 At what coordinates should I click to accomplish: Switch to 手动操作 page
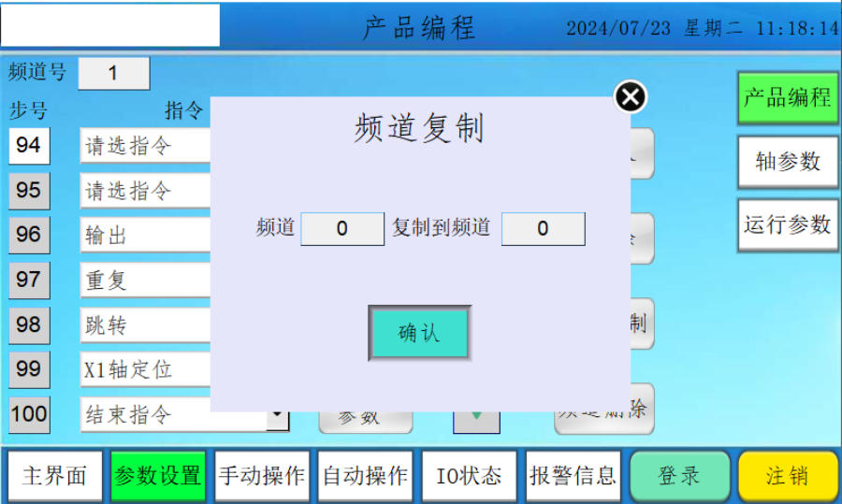[261, 476]
